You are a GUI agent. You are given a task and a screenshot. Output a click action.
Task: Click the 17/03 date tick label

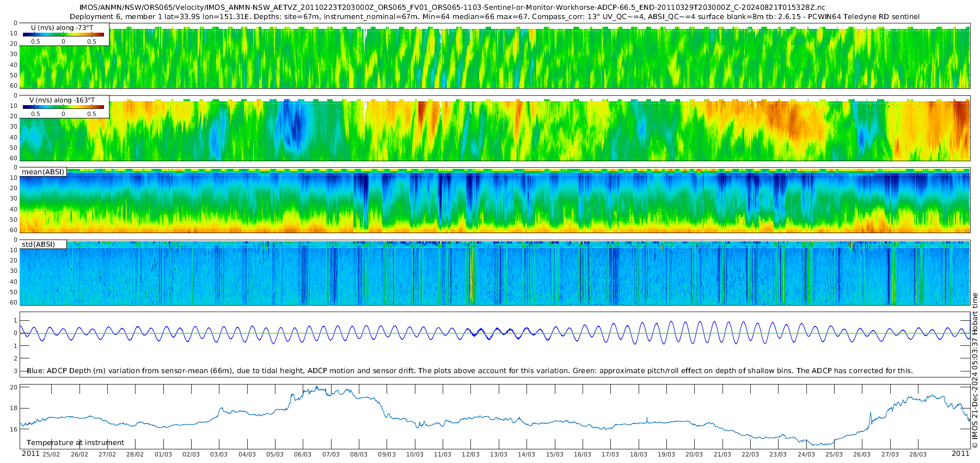point(610,454)
